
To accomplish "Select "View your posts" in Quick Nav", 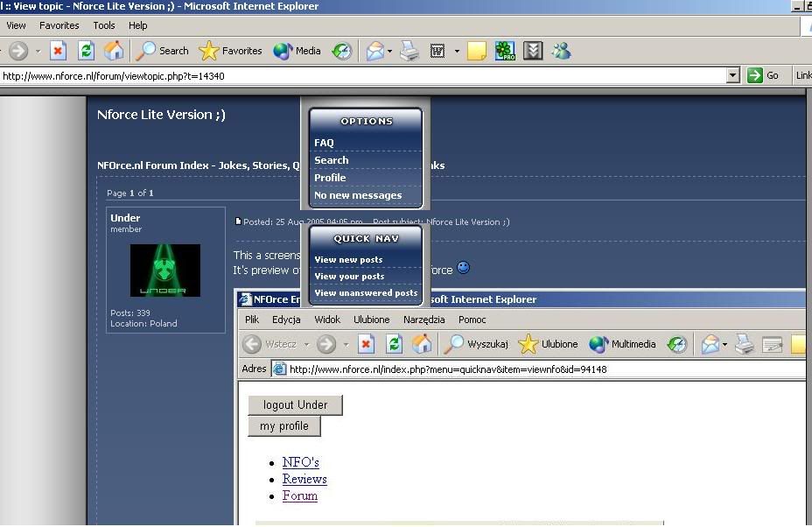I will [349, 277].
